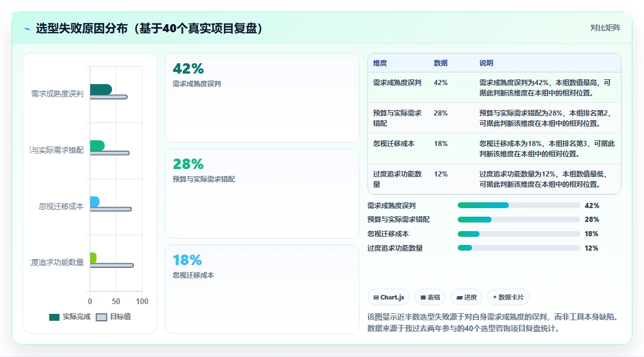Click the 说明 column header
This screenshot has width=644, height=357.
click(x=486, y=63)
